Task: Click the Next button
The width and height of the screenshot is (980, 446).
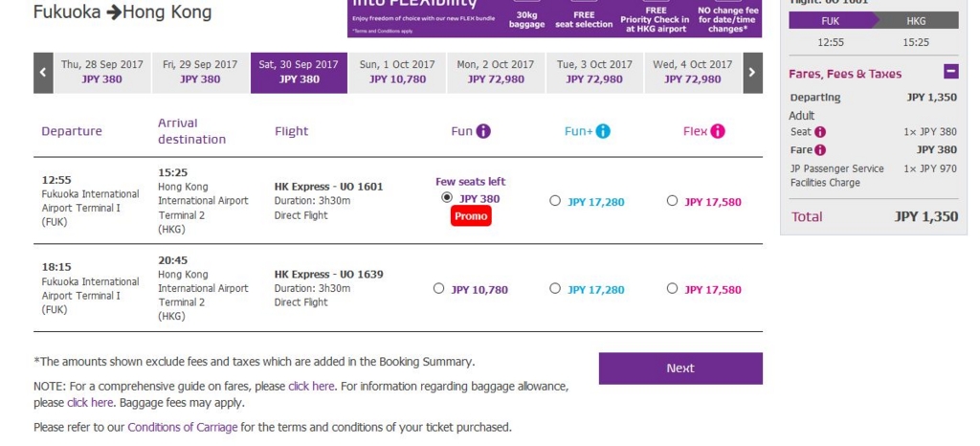Action: pos(680,368)
